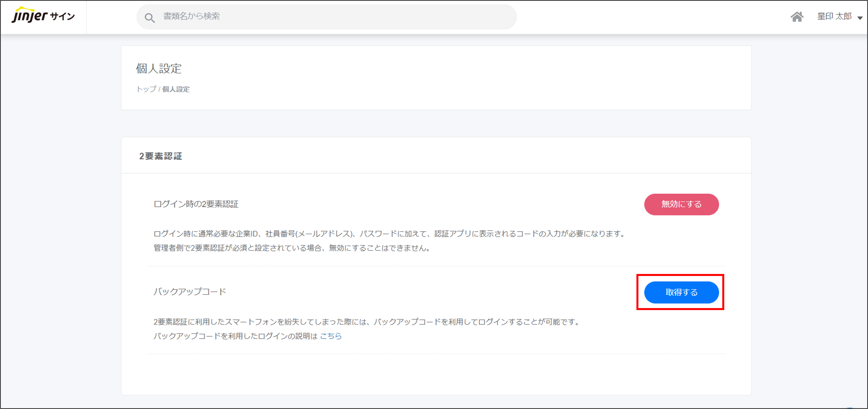Click the サイン text beside the logo
Screen dimensions: 868x409
coord(62,16)
